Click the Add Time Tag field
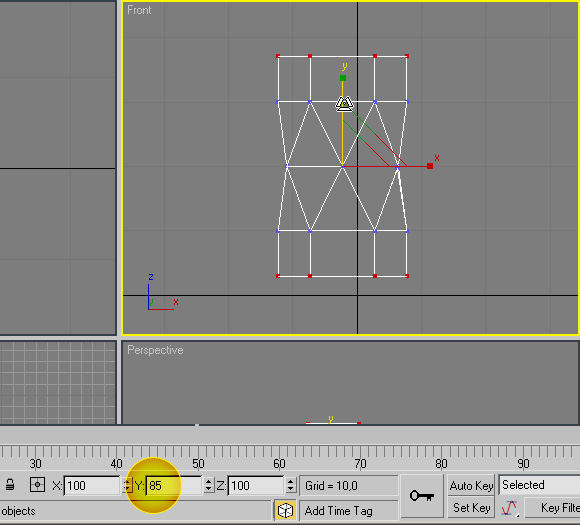The height and width of the screenshot is (525, 580). pyautogui.click(x=348, y=511)
